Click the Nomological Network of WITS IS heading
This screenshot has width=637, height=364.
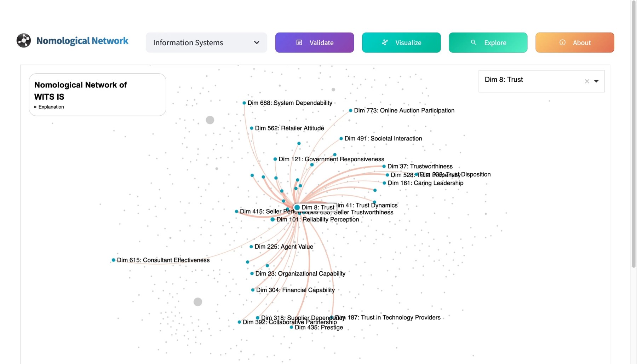click(x=81, y=91)
